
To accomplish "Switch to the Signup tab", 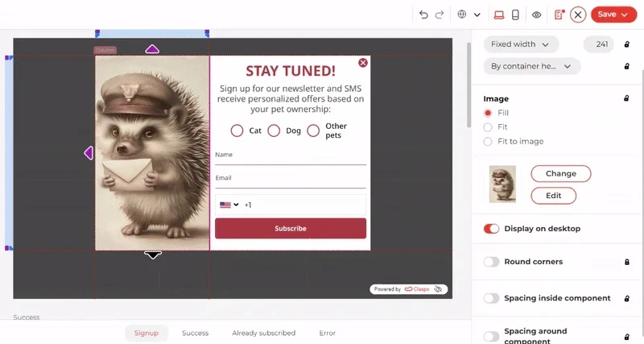I will point(147,333).
